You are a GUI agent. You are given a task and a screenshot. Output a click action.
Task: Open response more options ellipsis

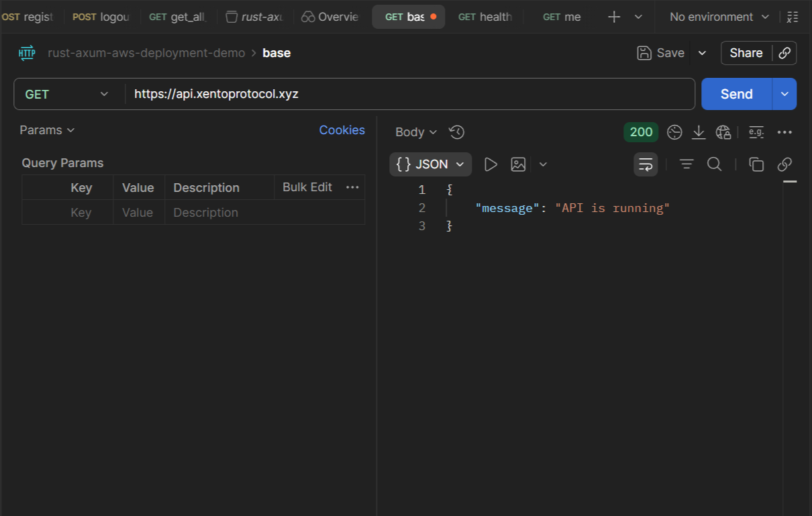[784, 132]
